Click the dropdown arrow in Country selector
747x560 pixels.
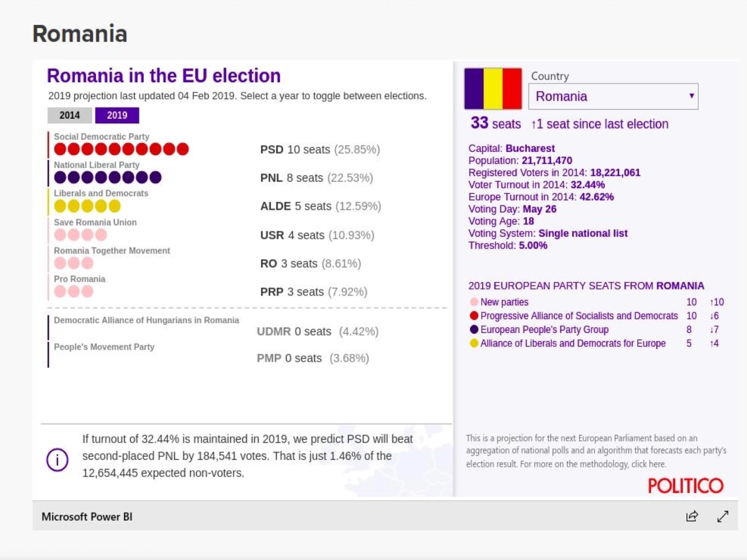(691, 96)
